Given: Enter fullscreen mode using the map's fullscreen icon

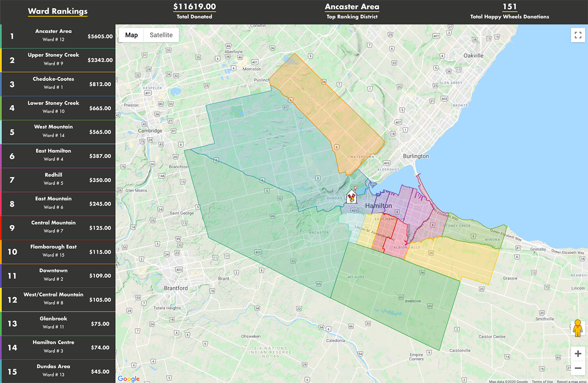Looking at the screenshot, I should point(577,35).
